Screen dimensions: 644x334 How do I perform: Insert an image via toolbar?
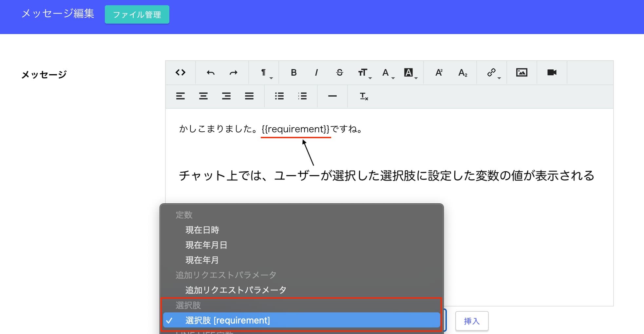522,72
